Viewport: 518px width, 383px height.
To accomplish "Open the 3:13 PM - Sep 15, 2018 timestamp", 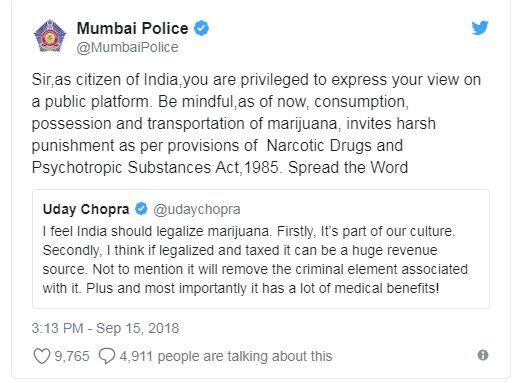I will pos(105,328).
